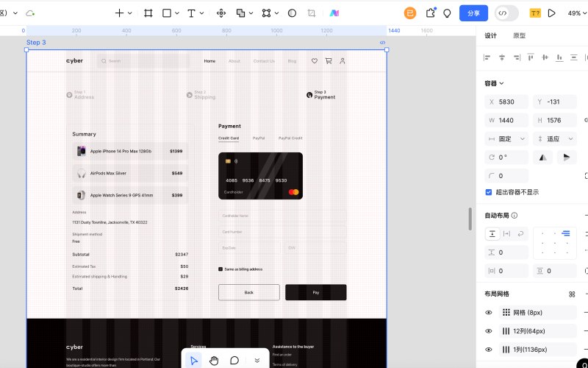Click the cloud sync status icon
The width and height of the screenshot is (588, 368).
tap(30, 13)
